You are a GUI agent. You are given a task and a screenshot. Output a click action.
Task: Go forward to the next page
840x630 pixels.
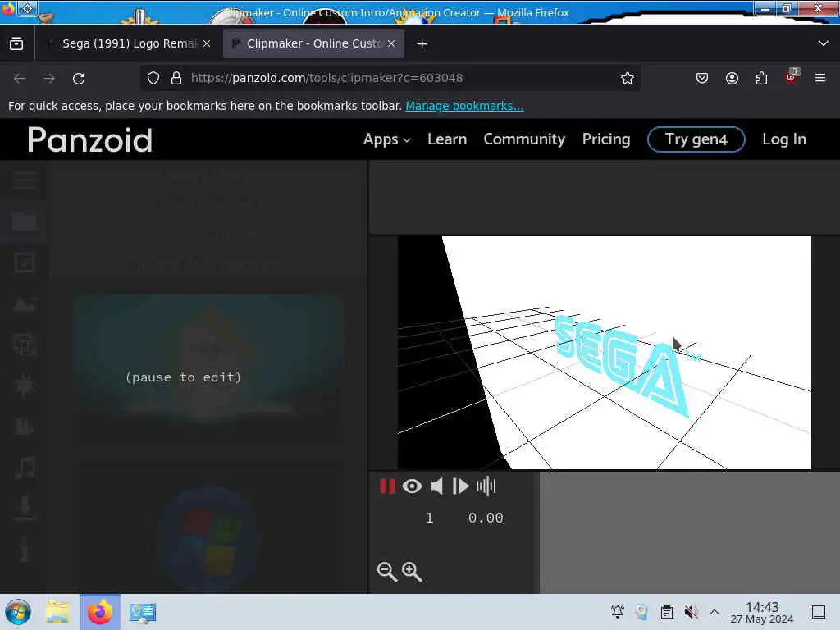pyautogui.click(x=49, y=78)
